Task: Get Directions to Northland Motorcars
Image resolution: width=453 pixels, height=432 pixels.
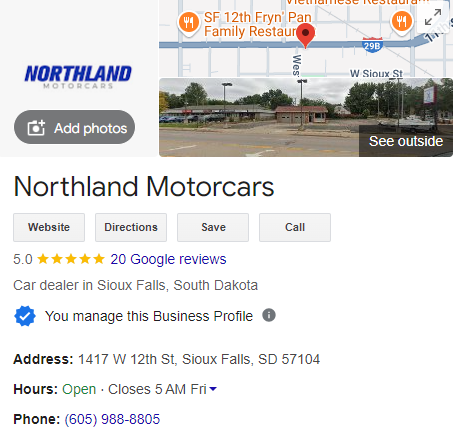Action: tap(131, 227)
